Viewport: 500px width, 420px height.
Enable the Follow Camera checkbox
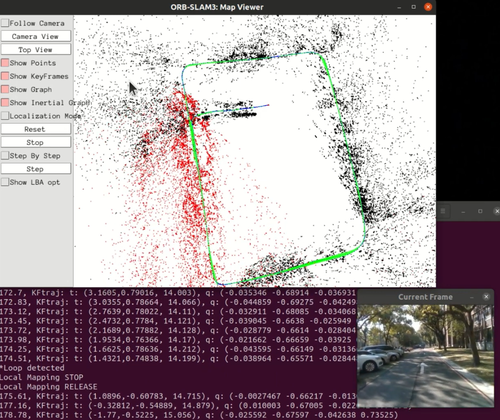coord(5,23)
